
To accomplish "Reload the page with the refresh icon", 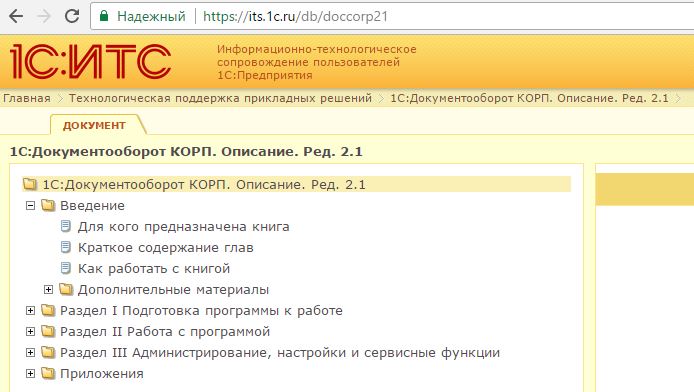I will pos(72,16).
